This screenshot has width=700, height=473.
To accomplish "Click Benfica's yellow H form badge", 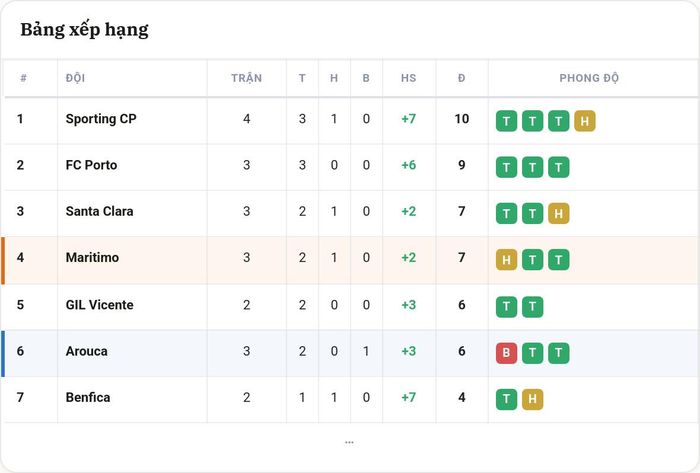I will pos(532,399).
